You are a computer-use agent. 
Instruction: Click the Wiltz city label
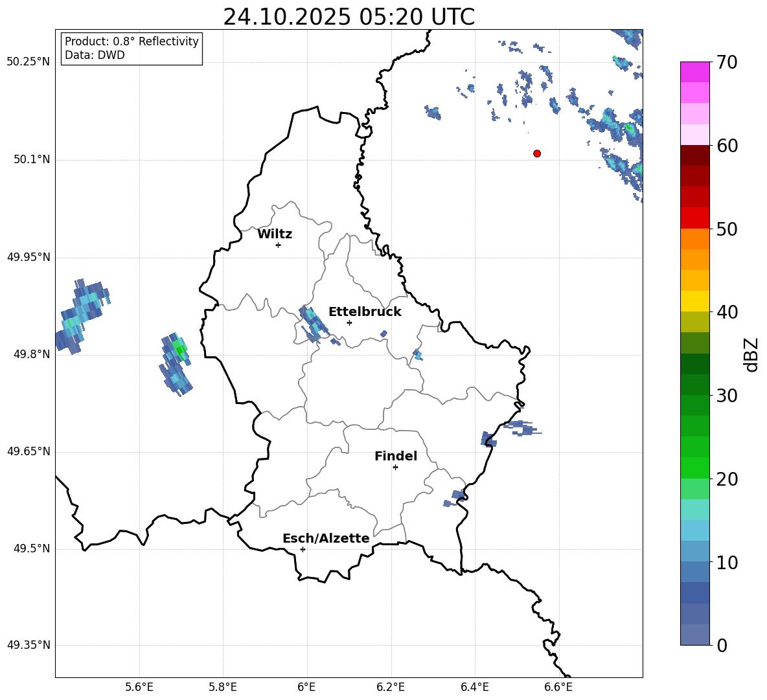click(x=275, y=234)
